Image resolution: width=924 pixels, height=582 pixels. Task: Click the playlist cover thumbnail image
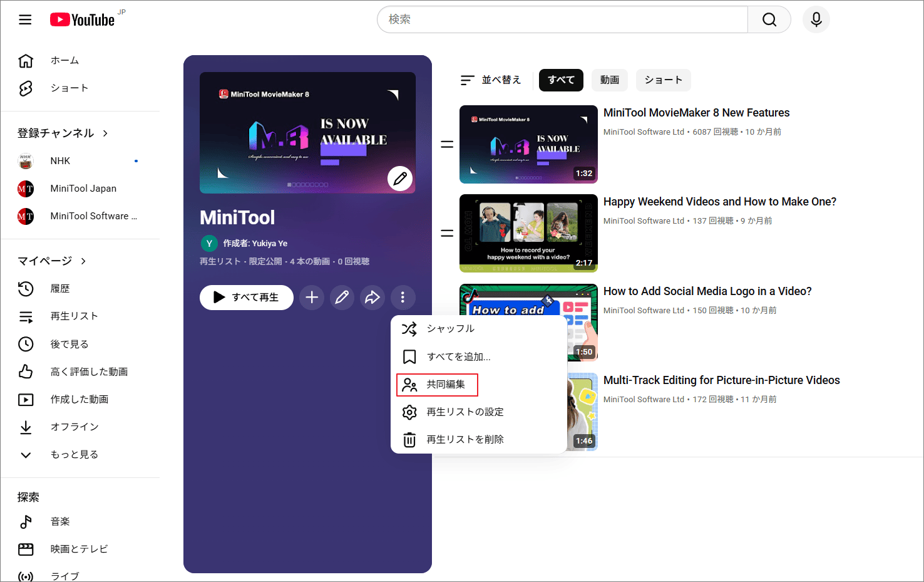pos(307,133)
